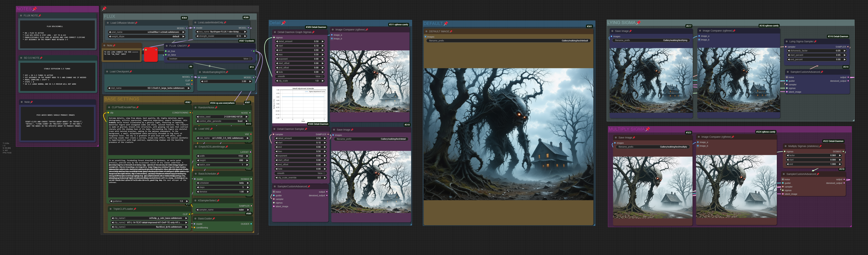Collapse the Load Checkpoint node via its dot
Viewport: 868px width, 255px height.
click(107, 72)
